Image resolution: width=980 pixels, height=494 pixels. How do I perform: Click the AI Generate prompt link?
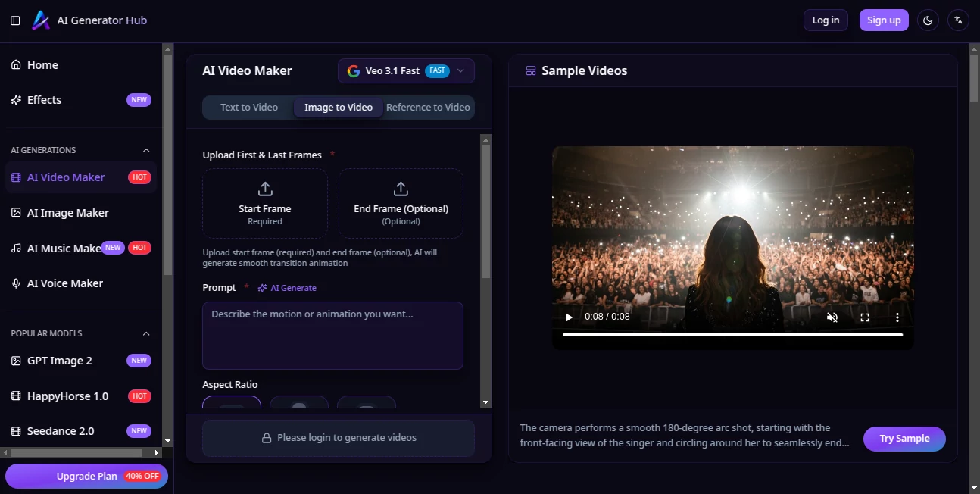pos(287,288)
